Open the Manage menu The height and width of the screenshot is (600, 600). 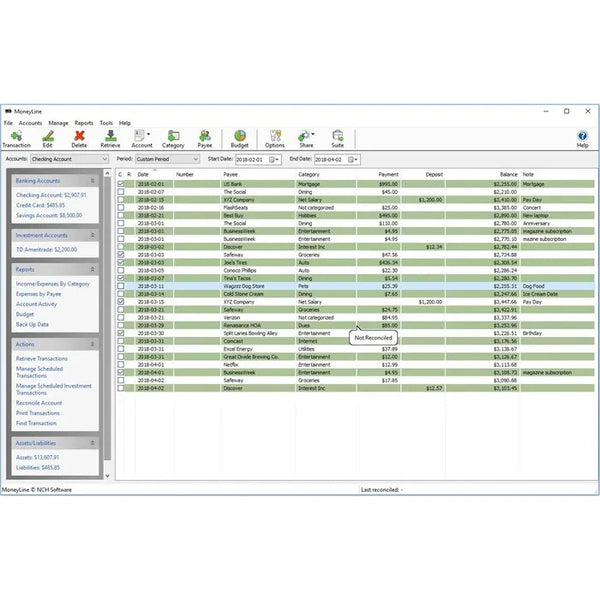pos(58,123)
